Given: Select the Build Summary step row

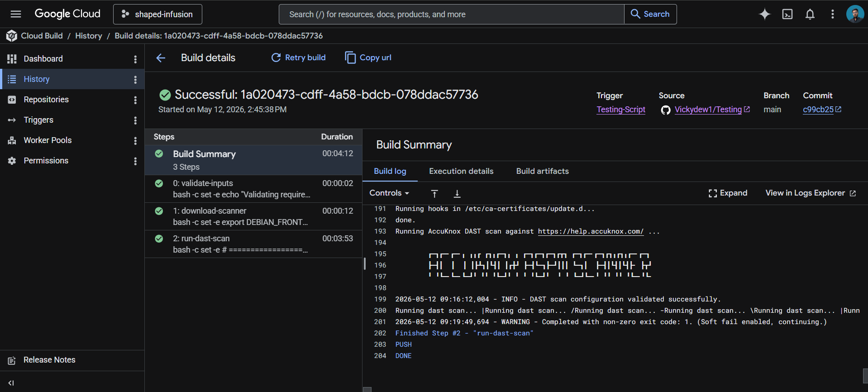Looking at the screenshot, I should [x=253, y=160].
